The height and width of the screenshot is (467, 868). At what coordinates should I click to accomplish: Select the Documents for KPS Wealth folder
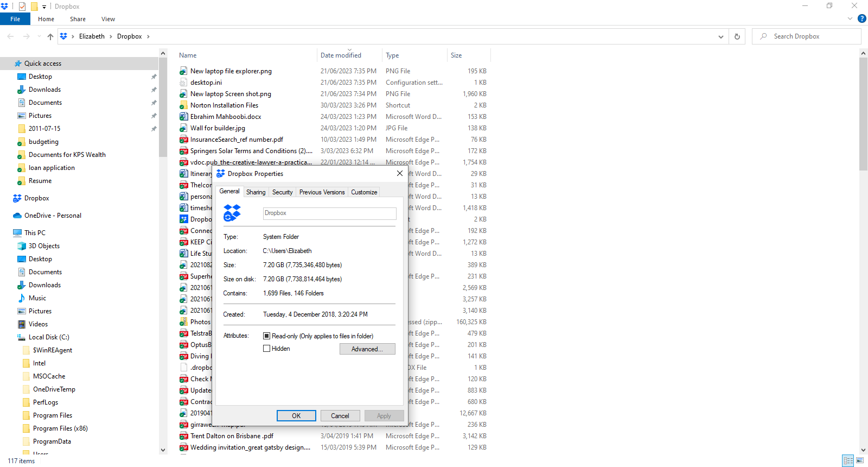pyautogui.click(x=67, y=155)
